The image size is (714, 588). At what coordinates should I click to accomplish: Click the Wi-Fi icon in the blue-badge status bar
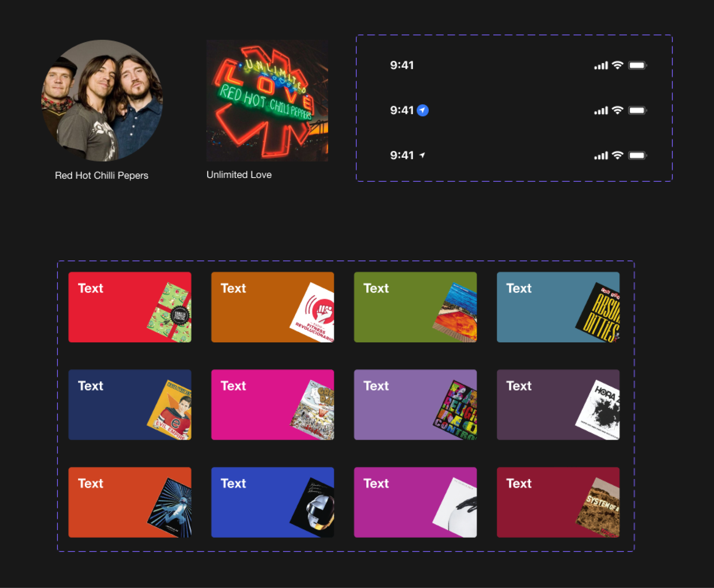[618, 110]
